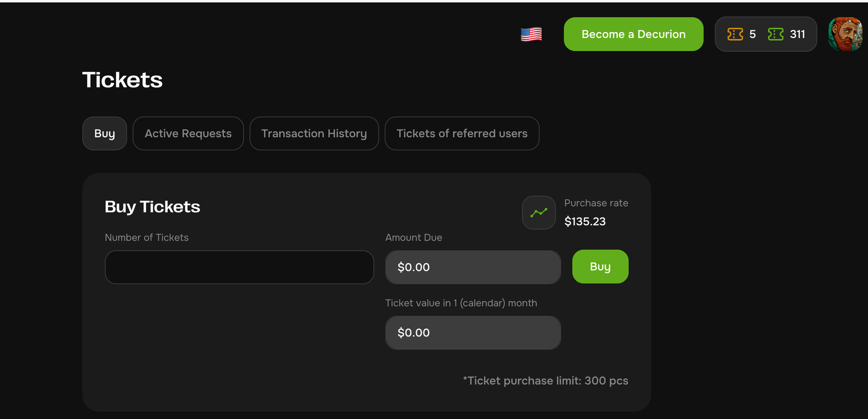Click the US flag language icon
Screen dimensions: 868x419
(531, 34)
